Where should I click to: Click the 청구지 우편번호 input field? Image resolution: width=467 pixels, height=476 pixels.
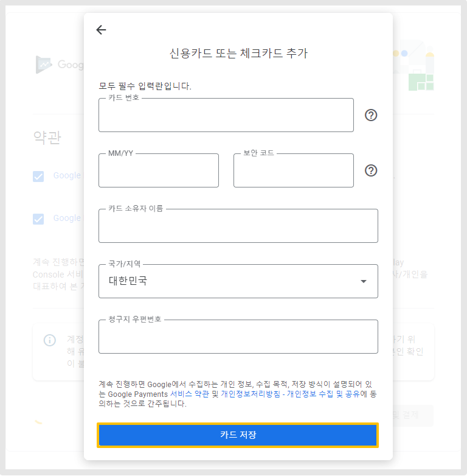tap(238, 338)
